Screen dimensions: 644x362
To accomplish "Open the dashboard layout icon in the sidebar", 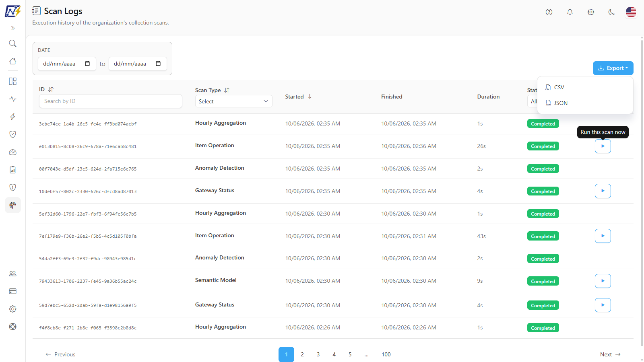I will [13, 81].
